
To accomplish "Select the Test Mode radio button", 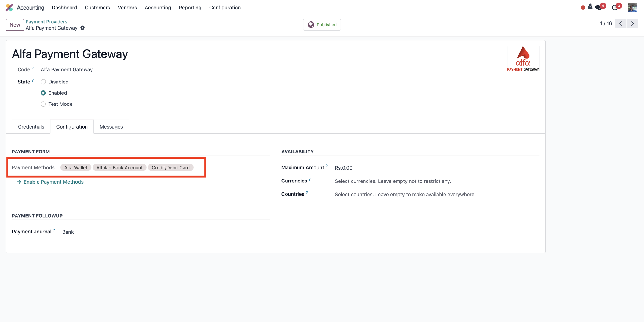I will coord(43,104).
